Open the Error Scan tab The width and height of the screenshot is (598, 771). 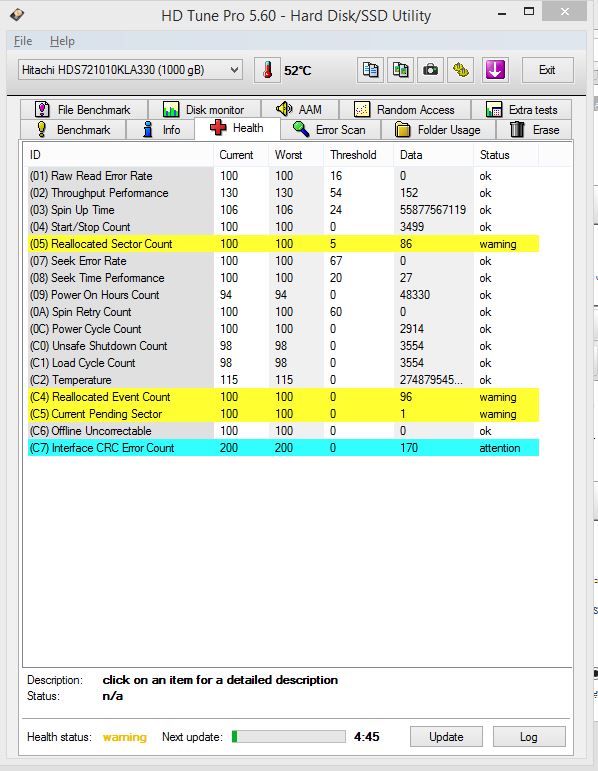[x=330, y=130]
